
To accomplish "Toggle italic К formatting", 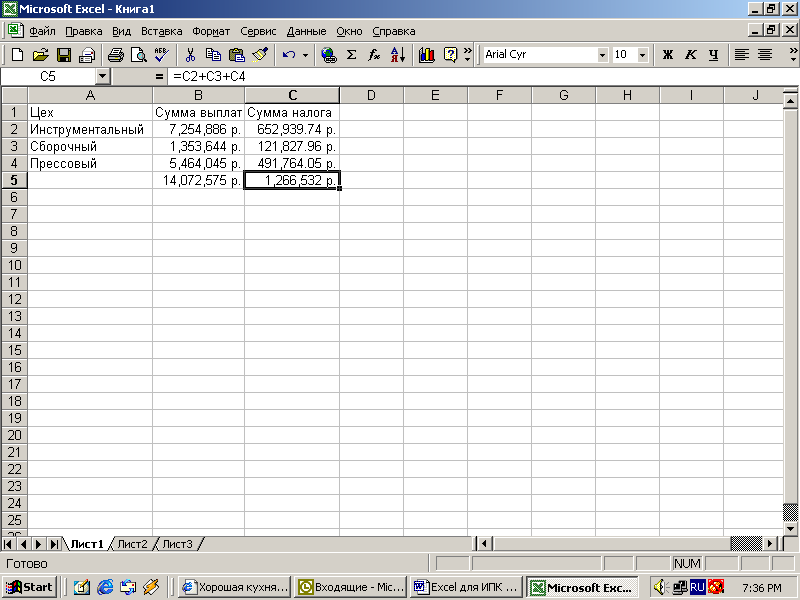I will pos(690,55).
